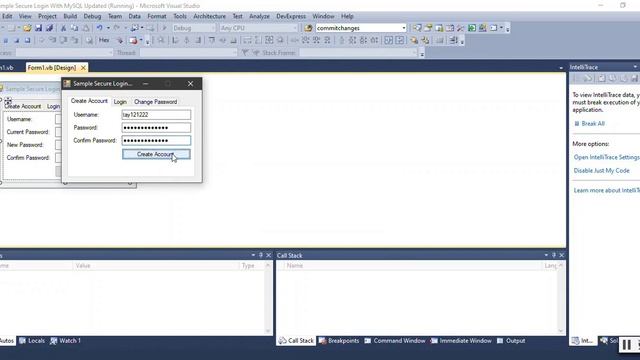The width and height of the screenshot is (640, 360).
Task: Open the Properties Window toolbar icon
Action: [x=428, y=28]
